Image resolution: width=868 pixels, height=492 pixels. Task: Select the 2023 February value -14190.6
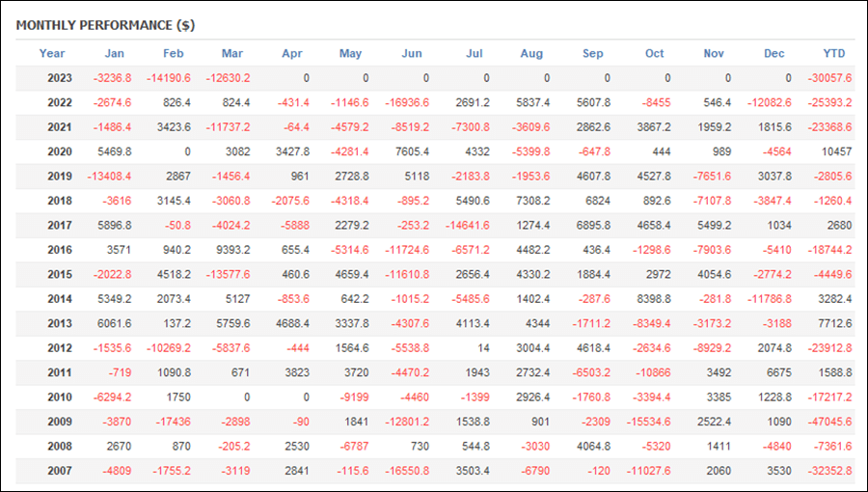168,78
